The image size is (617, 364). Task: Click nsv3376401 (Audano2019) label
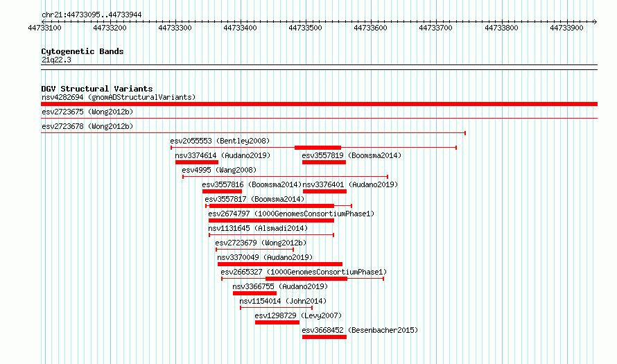point(350,184)
